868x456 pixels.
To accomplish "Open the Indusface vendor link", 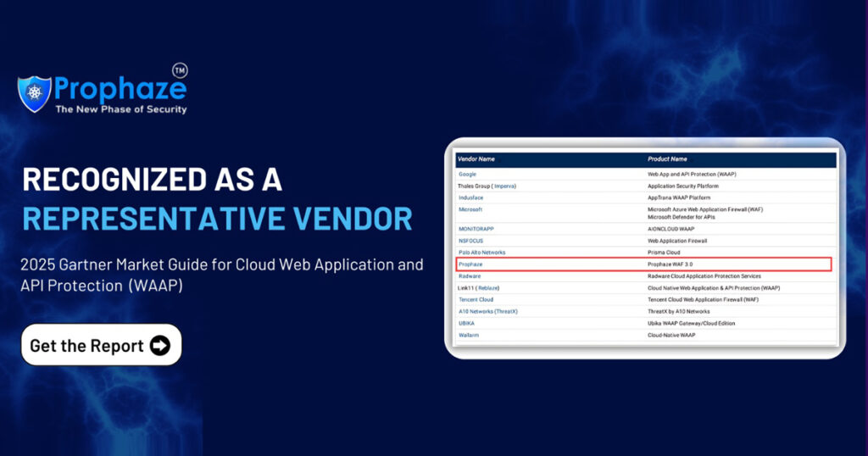I will [470, 197].
